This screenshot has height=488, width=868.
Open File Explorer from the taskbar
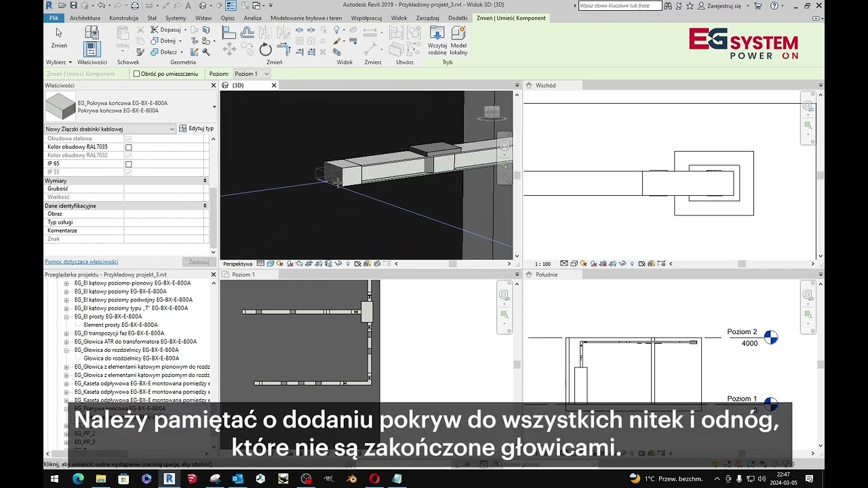point(100,479)
